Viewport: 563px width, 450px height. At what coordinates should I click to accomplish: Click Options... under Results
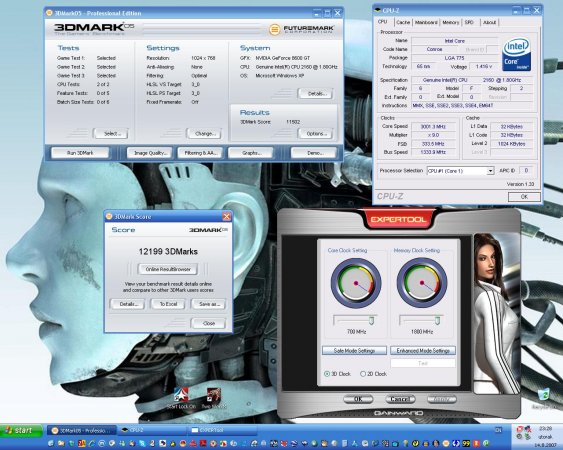pos(316,134)
